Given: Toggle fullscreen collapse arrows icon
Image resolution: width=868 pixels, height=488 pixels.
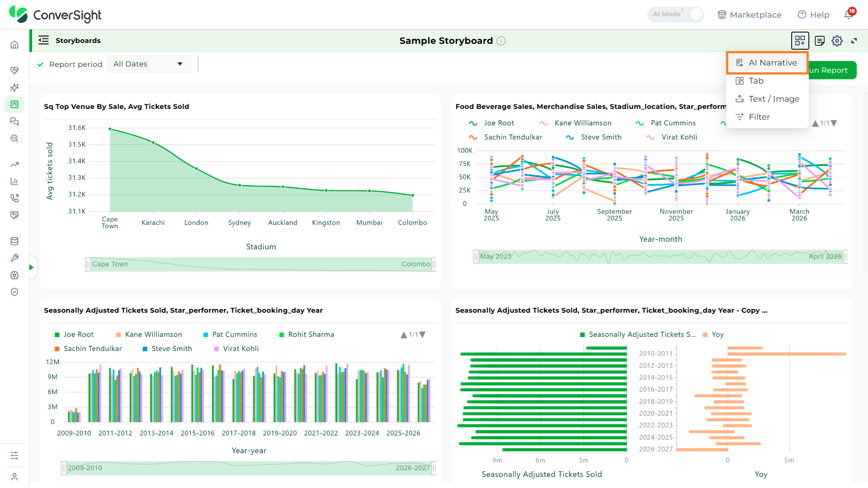Looking at the screenshot, I should (854, 41).
